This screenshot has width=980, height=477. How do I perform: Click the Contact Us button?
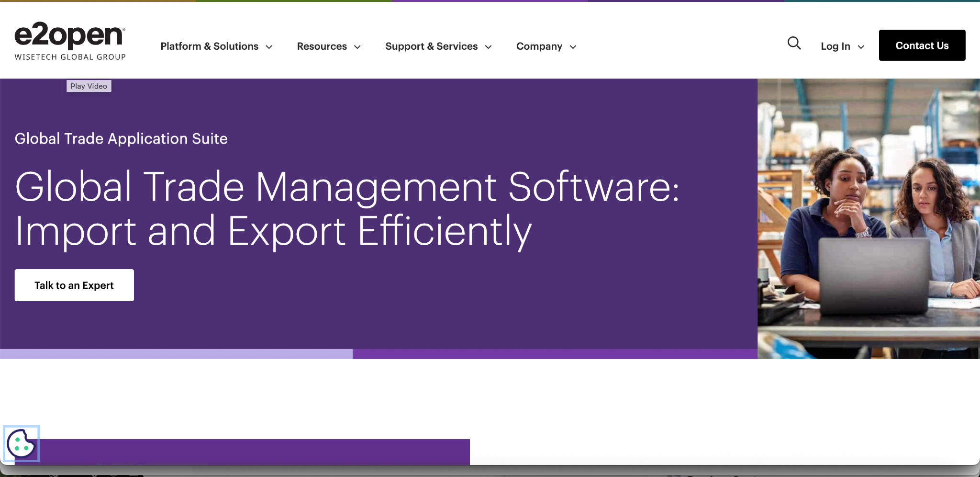(922, 45)
